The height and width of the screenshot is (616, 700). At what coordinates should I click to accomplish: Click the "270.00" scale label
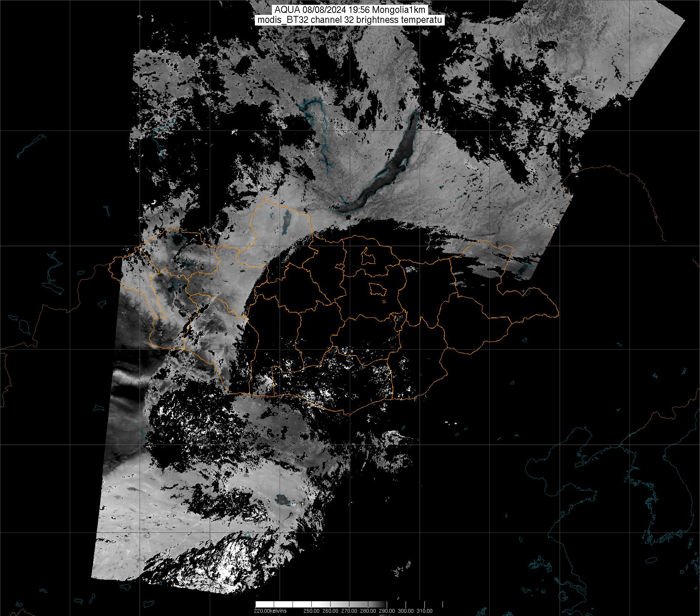(x=349, y=611)
